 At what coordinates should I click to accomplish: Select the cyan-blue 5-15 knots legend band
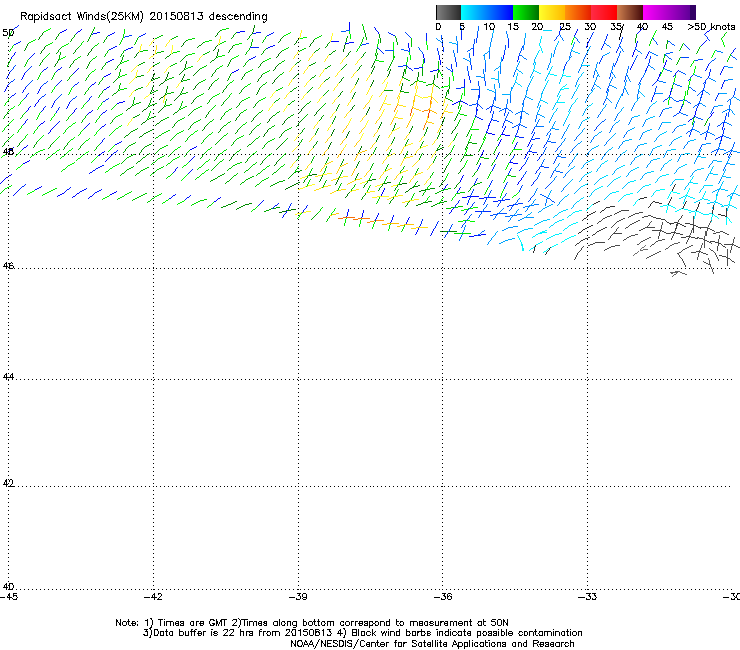coord(487,12)
